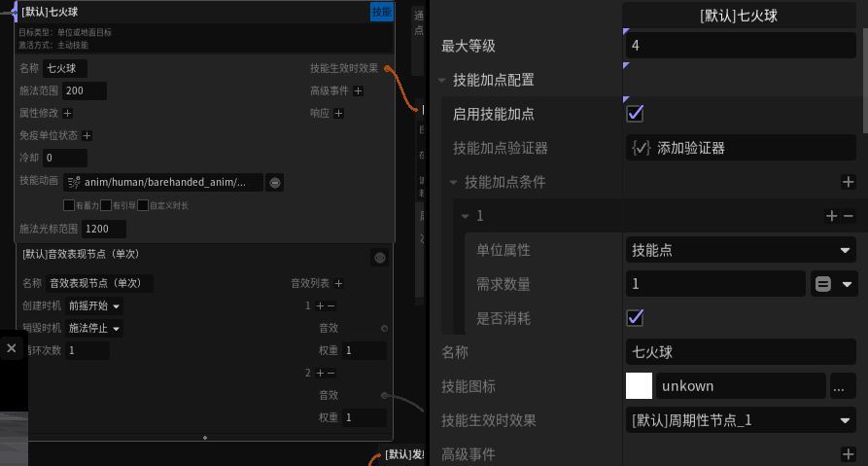Click the blue 技能 tag on node
Screen dimensions: 868x466
381,12
